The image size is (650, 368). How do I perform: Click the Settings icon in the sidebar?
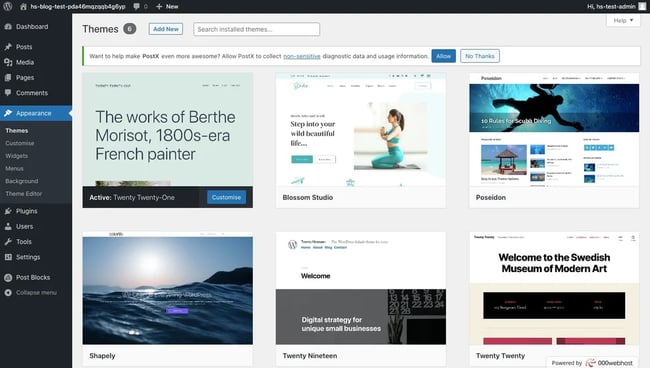[x=8, y=257]
